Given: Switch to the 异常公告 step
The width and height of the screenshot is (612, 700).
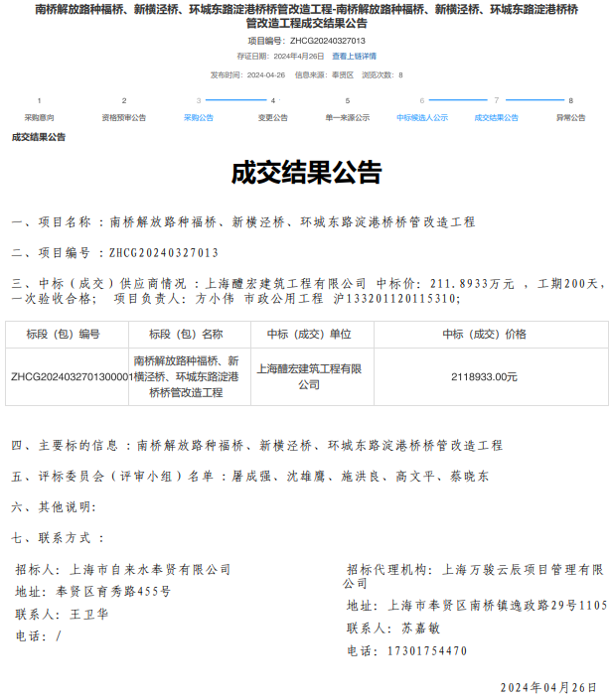Looking at the screenshot, I should [571, 117].
